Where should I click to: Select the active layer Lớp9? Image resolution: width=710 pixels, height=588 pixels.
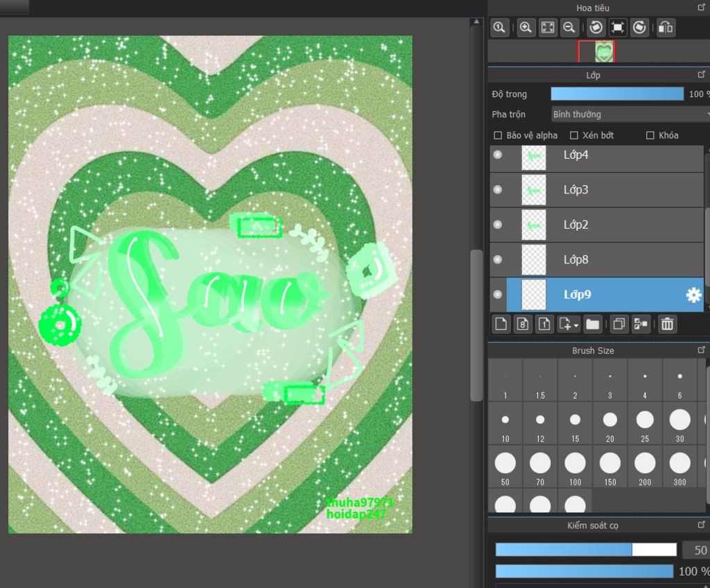[597, 295]
